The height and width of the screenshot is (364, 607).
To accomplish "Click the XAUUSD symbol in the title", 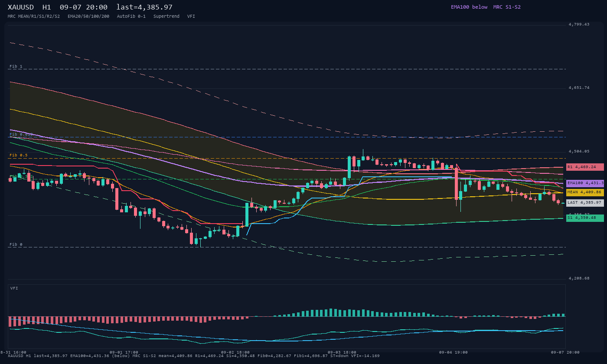I will (22, 7).
